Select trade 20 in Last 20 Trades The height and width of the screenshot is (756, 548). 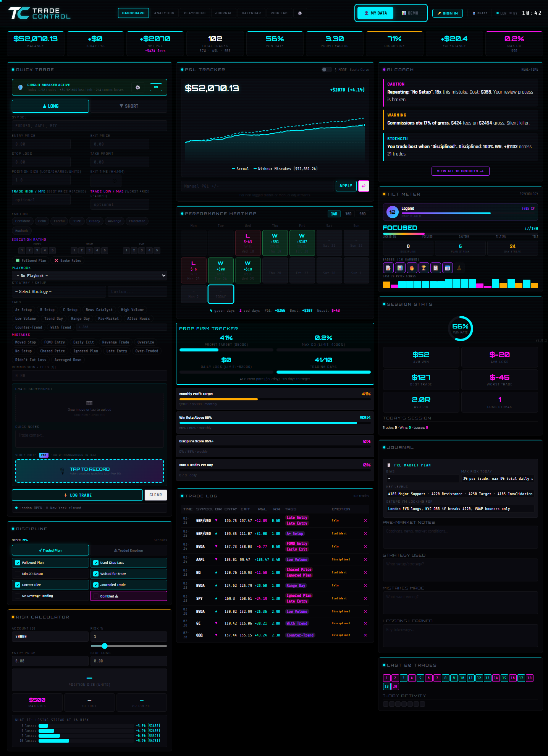coord(395,686)
